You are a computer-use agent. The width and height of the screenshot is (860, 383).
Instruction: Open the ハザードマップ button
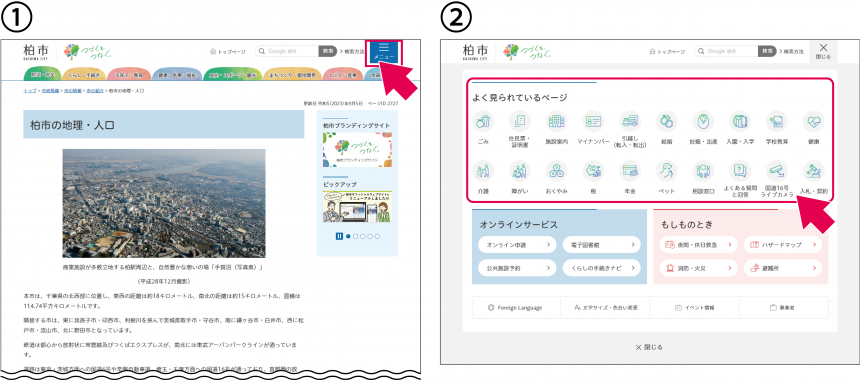tap(783, 245)
